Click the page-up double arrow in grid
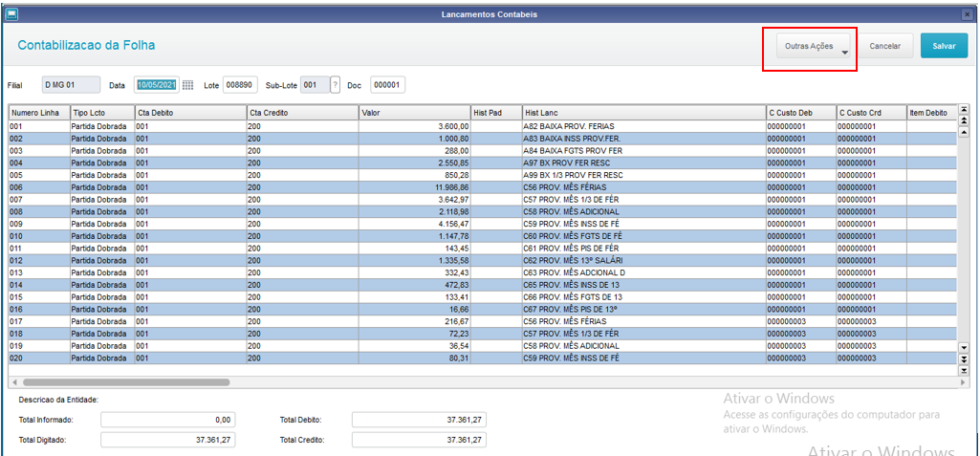Viewport: 980px width, 456px height. 963,119
